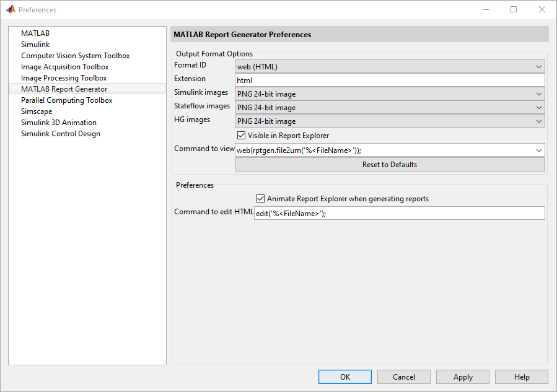The width and height of the screenshot is (557, 392).
Task: Click the OK button
Action: [345, 377]
